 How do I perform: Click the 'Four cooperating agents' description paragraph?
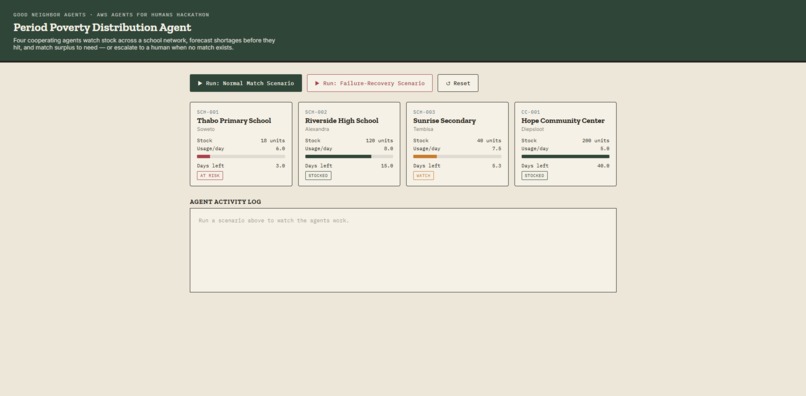pyautogui.click(x=144, y=44)
